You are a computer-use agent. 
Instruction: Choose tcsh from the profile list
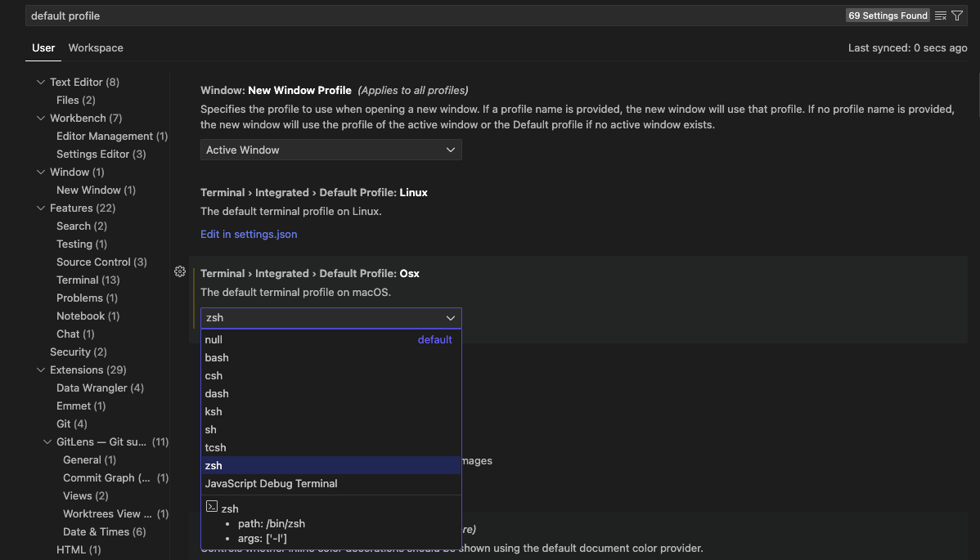pos(330,448)
